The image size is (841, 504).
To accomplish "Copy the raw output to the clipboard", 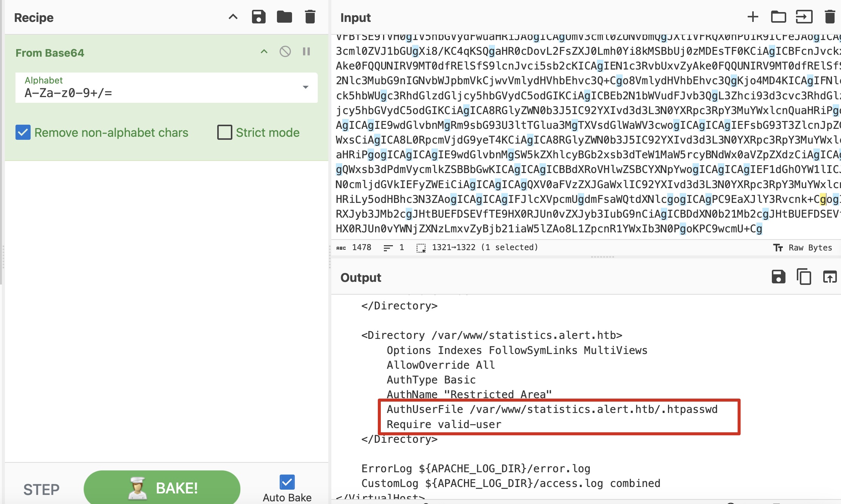I will pos(804,277).
